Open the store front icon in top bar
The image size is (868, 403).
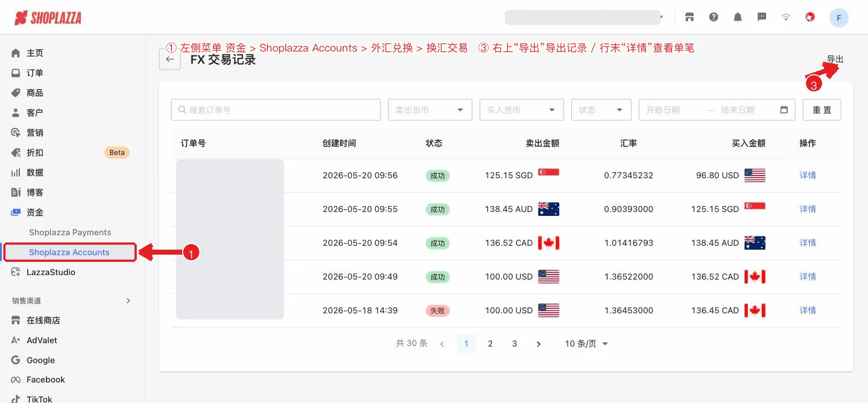click(x=690, y=17)
